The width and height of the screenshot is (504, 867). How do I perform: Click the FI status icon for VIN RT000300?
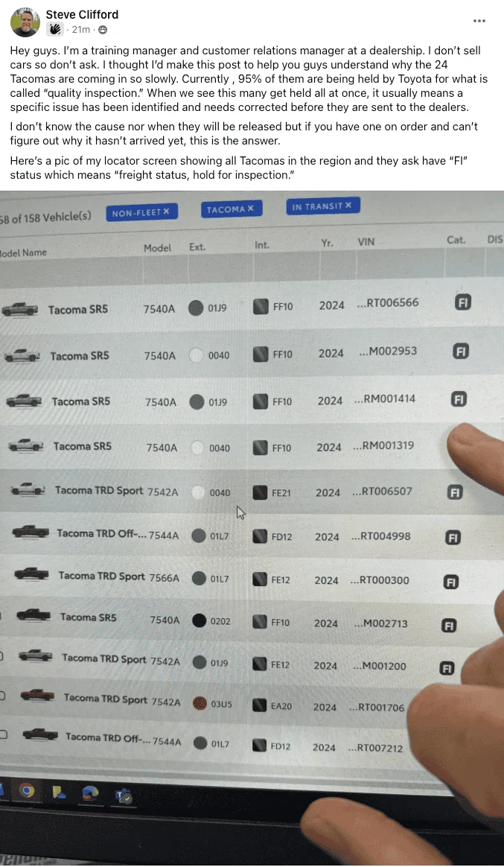pyautogui.click(x=450, y=582)
